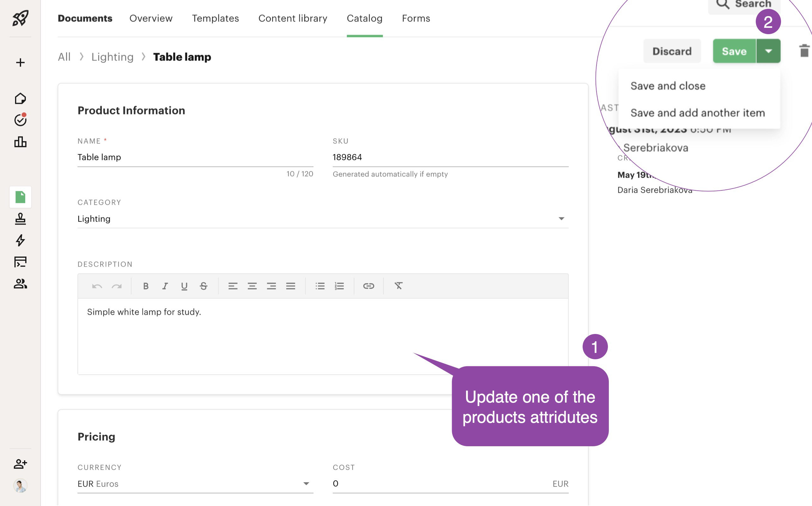Click the plus create icon in sidebar
The image size is (812, 506).
tap(21, 63)
